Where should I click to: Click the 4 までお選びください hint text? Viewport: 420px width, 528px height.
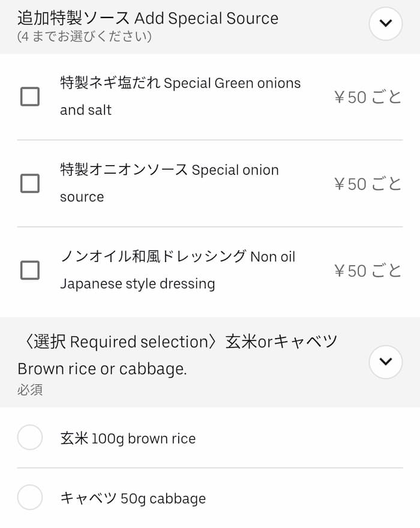(84, 37)
